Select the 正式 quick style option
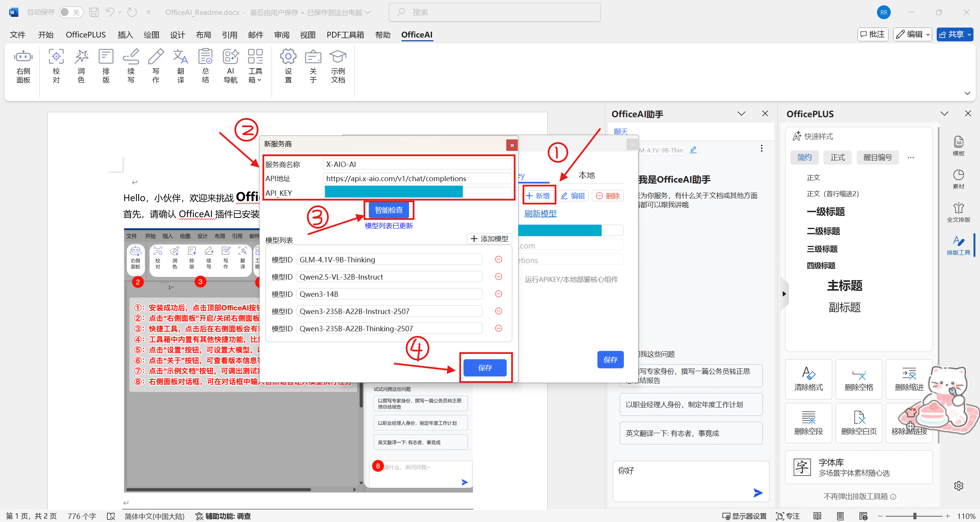 point(838,157)
